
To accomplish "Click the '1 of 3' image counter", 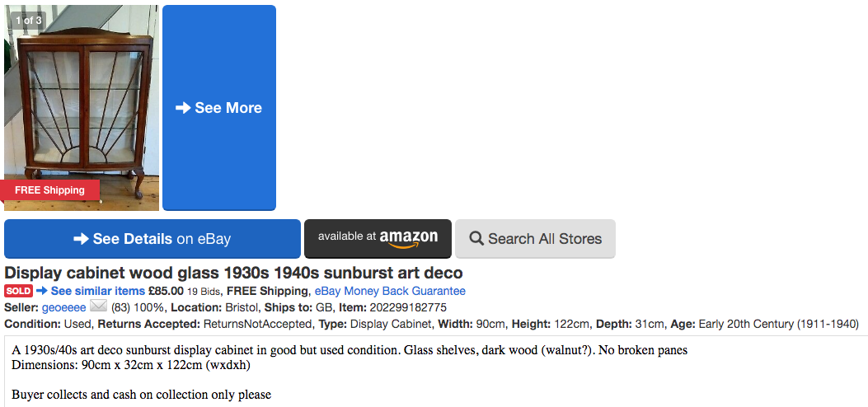I will click(28, 20).
